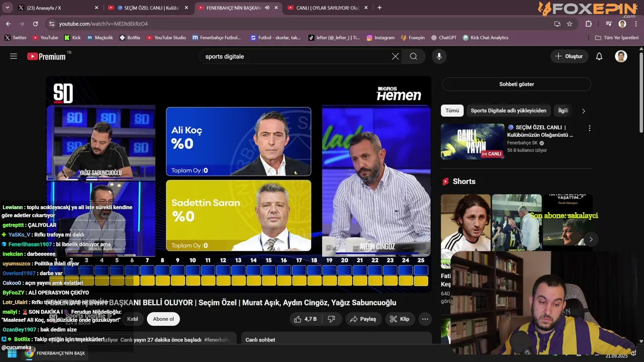Close the Anasayfa / X tab
Image resolution: width=644 pixels, height=362 pixels.
click(x=97, y=8)
